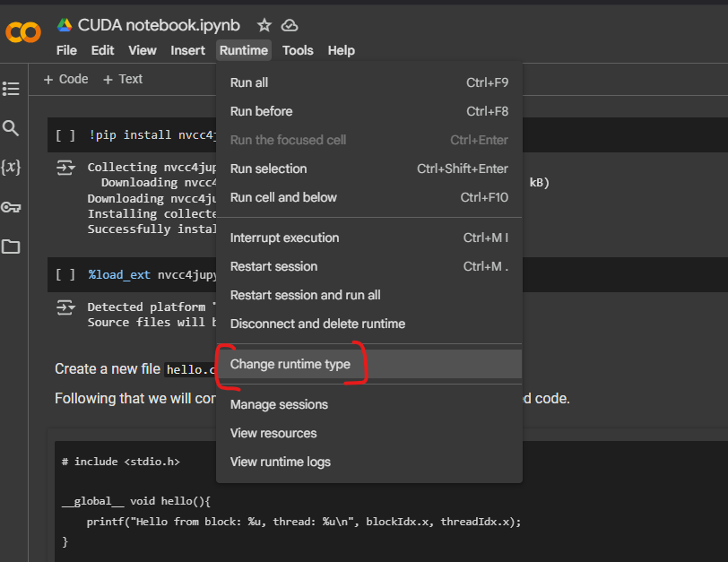Open the secrets key icon
This screenshot has height=562, width=728.
(x=11, y=207)
